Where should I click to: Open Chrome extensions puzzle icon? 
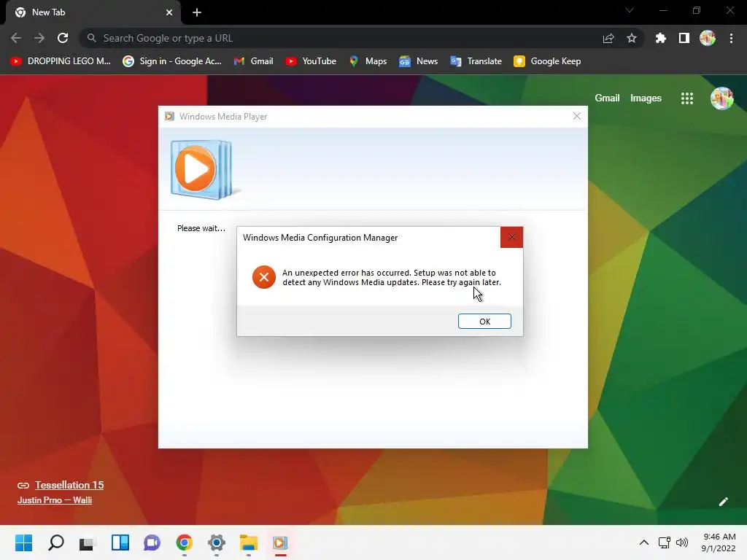pyautogui.click(x=660, y=38)
